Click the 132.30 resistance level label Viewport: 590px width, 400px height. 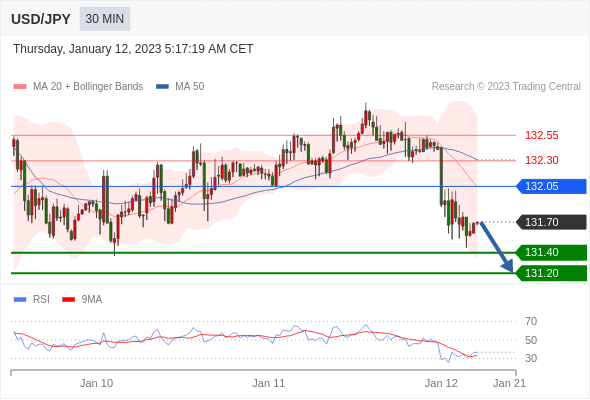tap(541, 160)
